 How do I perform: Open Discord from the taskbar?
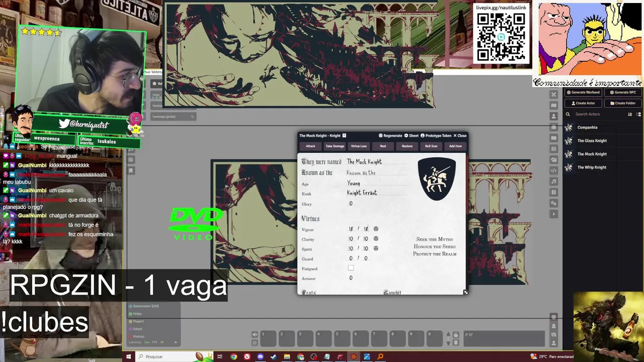tap(260, 356)
